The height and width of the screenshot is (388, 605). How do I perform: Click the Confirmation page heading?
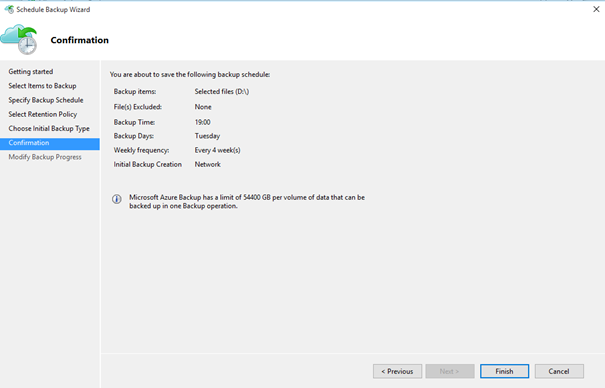79,40
